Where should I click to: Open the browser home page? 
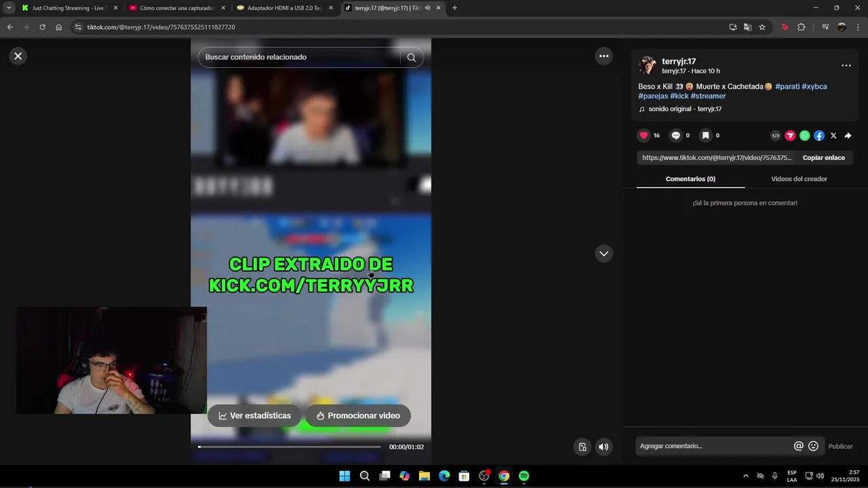pyautogui.click(x=59, y=27)
